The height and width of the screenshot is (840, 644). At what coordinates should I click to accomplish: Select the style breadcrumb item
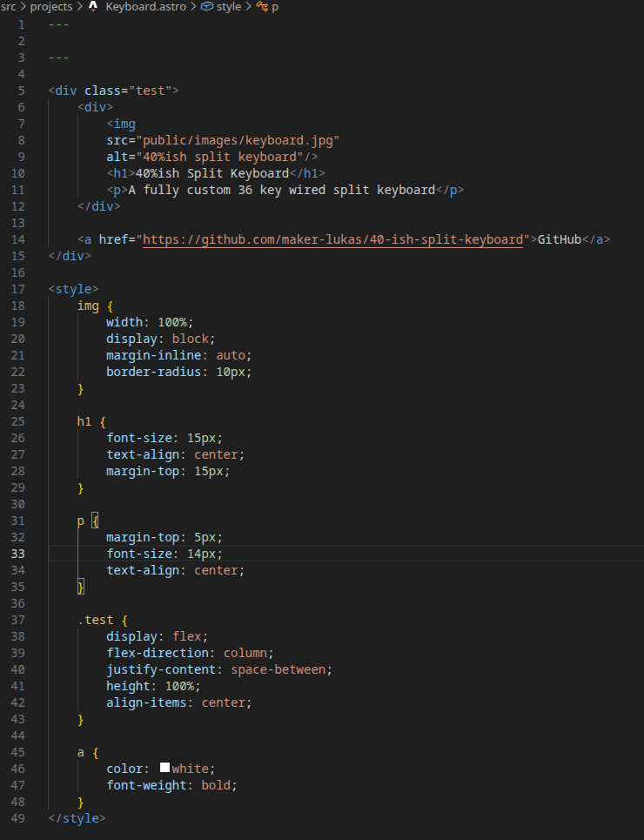tap(228, 6)
